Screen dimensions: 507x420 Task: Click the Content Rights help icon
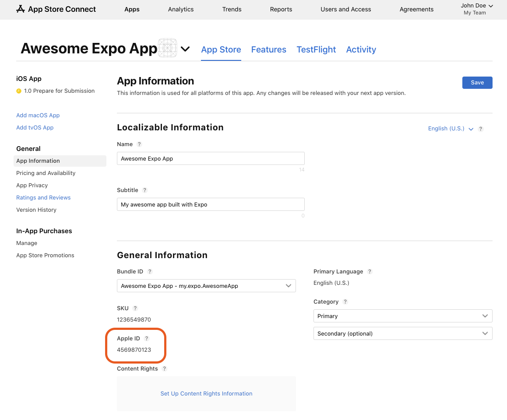(x=164, y=368)
